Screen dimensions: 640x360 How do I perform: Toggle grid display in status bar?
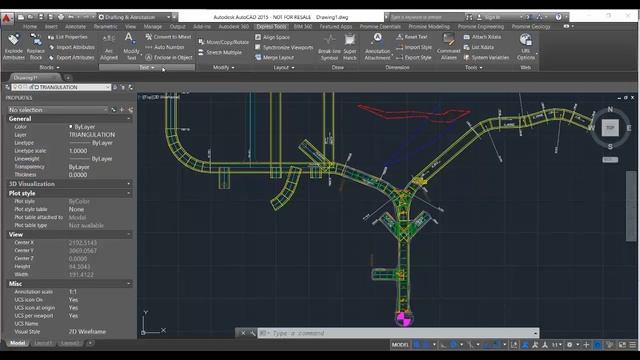(416, 345)
